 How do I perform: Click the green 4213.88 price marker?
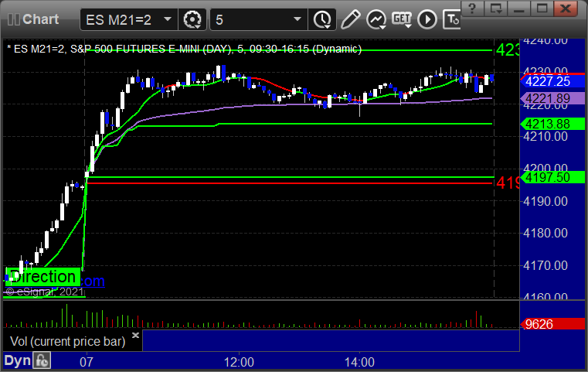(552, 124)
